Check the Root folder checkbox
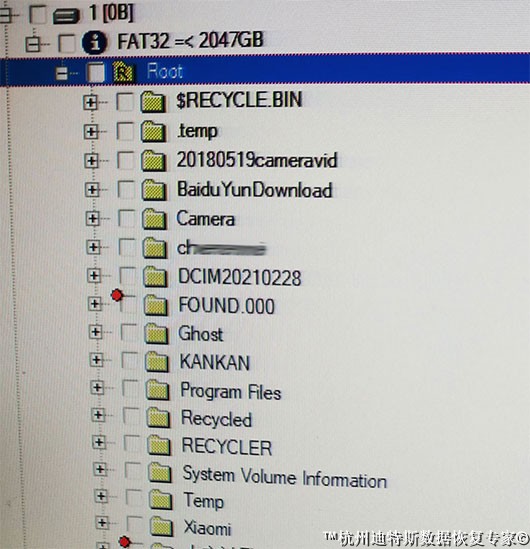Viewport: 530px width, 549px height. [96, 72]
